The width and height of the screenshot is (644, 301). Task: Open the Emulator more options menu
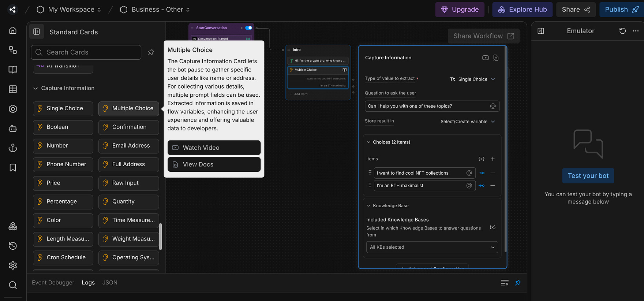tap(636, 31)
